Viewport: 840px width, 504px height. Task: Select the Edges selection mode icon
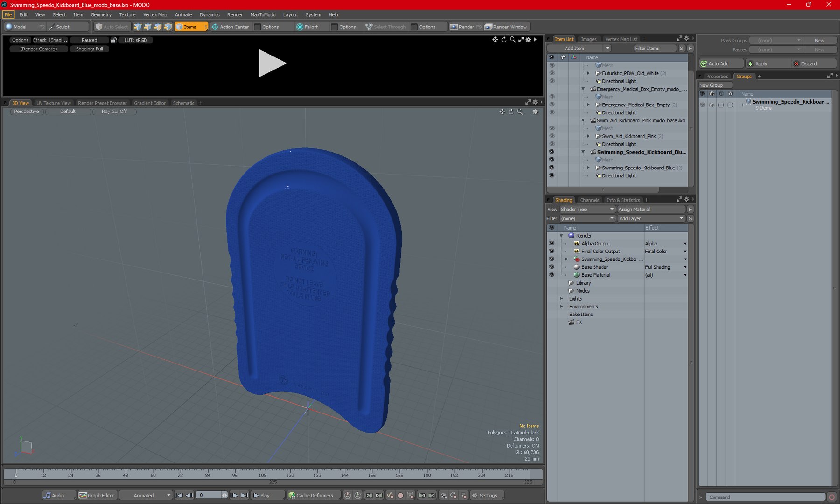point(148,27)
